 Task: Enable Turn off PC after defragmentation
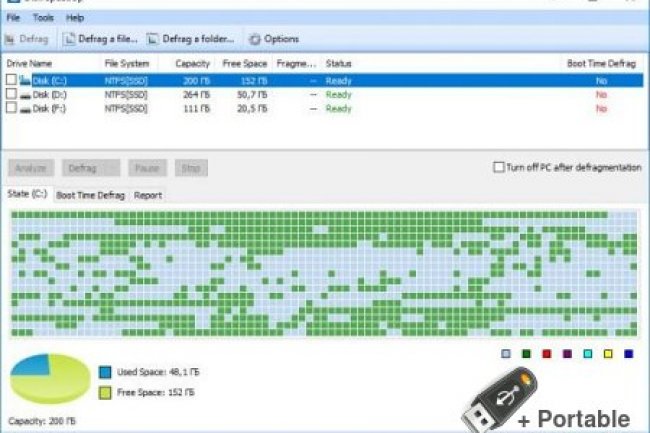[x=499, y=167]
